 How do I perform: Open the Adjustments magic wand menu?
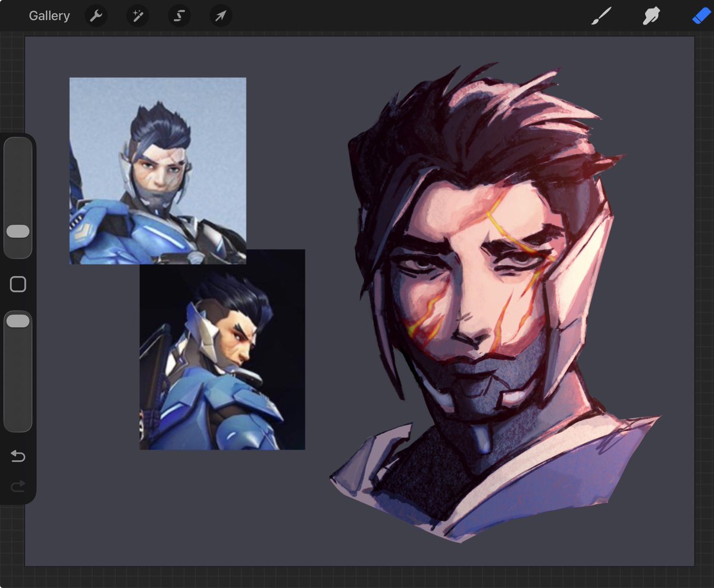pos(137,16)
